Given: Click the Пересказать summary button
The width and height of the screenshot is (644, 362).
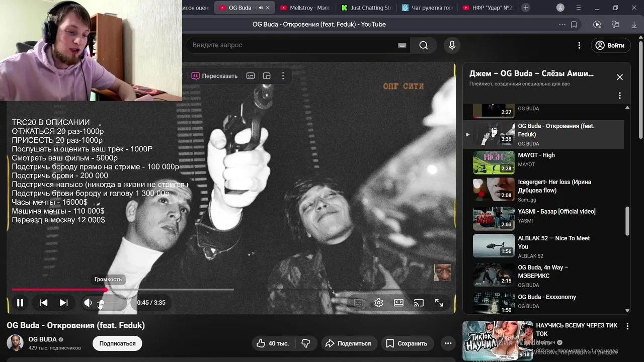Looking at the screenshot, I should 214,76.
